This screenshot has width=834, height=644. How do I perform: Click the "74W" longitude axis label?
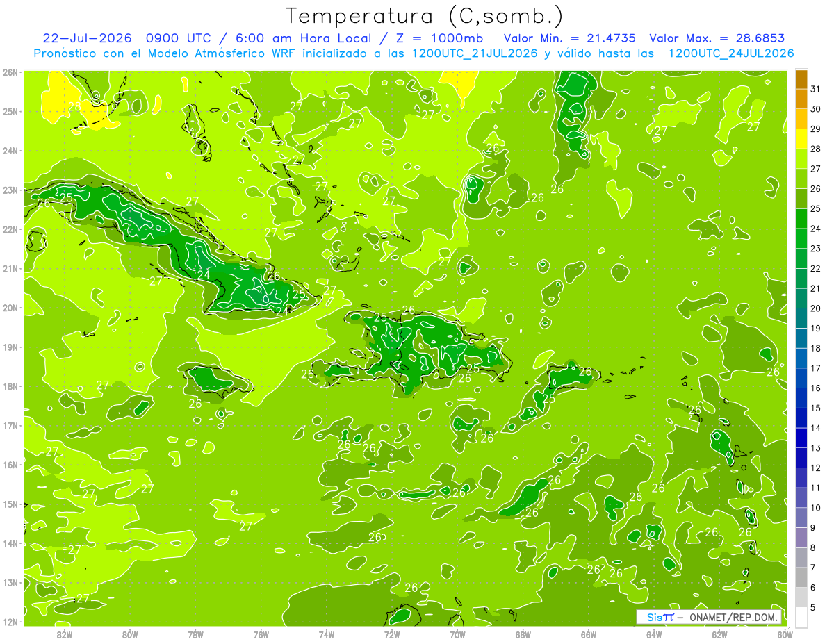coord(326,634)
